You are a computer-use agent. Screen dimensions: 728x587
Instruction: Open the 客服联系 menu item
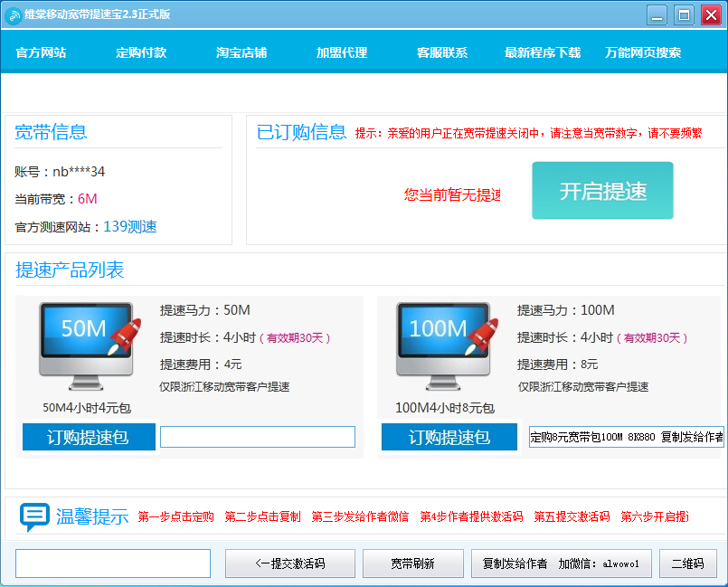(442, 52)
